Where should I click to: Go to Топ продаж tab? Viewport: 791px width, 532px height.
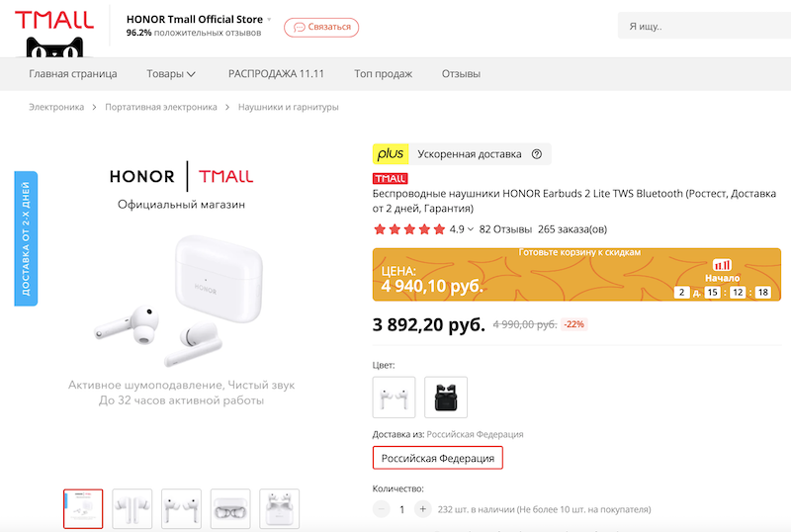(x=384, y=74)
